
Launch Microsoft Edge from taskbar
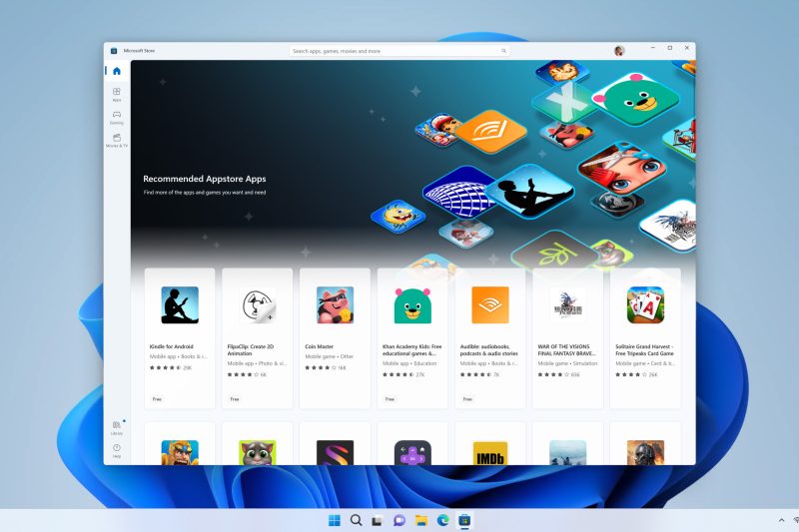[x=442, y=520]
